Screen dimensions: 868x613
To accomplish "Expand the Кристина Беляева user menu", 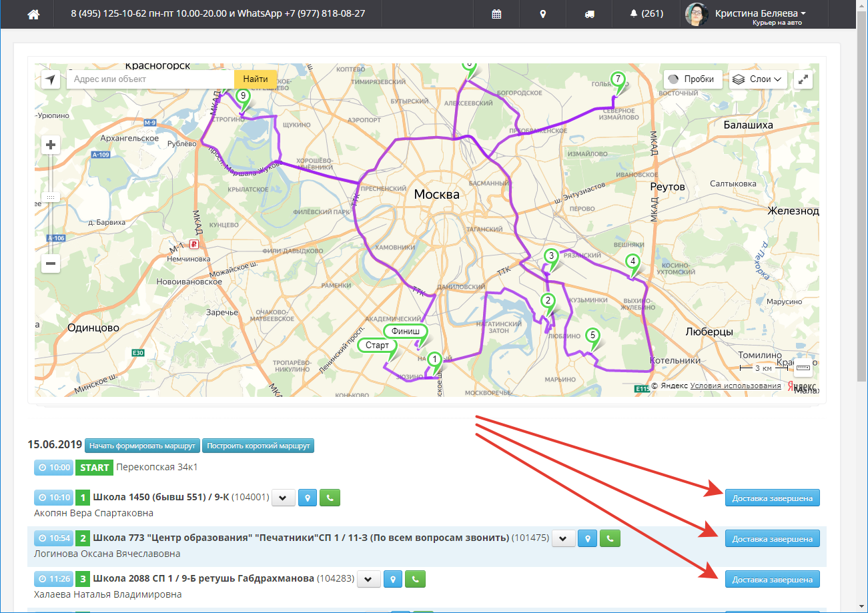I will point(760,13).
